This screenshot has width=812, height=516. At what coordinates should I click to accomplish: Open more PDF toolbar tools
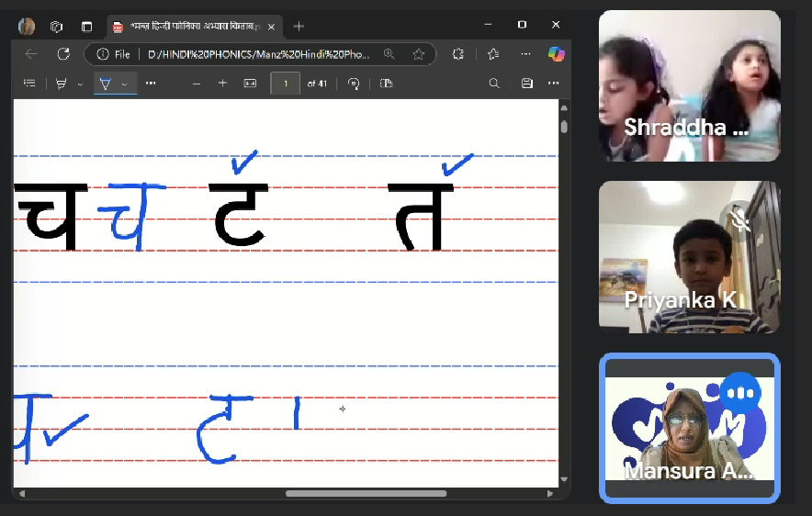coord(151,84)
